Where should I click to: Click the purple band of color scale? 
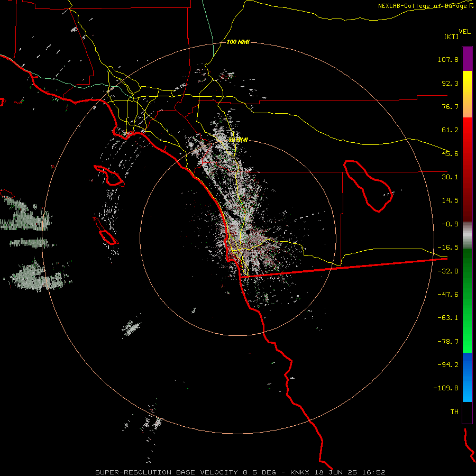tap(467, 59)
